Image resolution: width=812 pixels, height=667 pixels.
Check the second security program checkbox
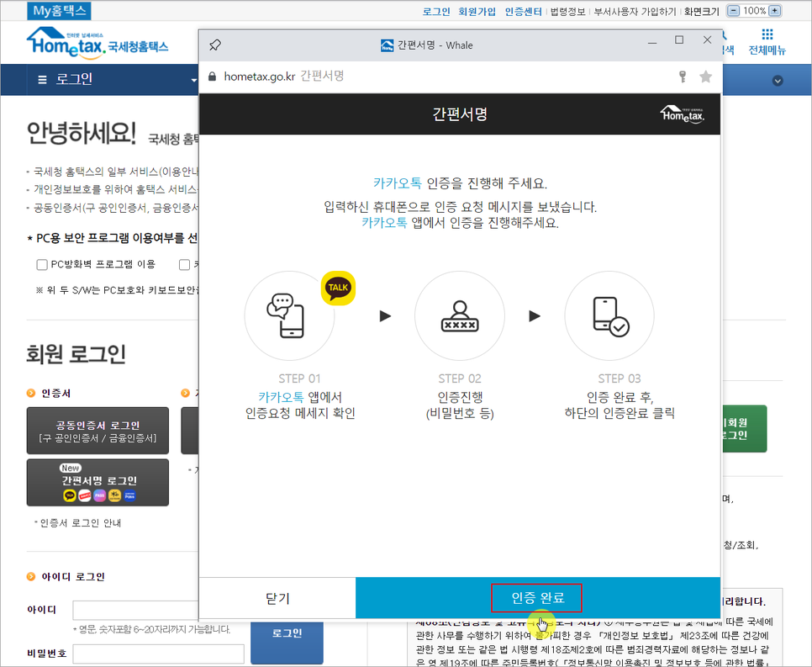184,265
